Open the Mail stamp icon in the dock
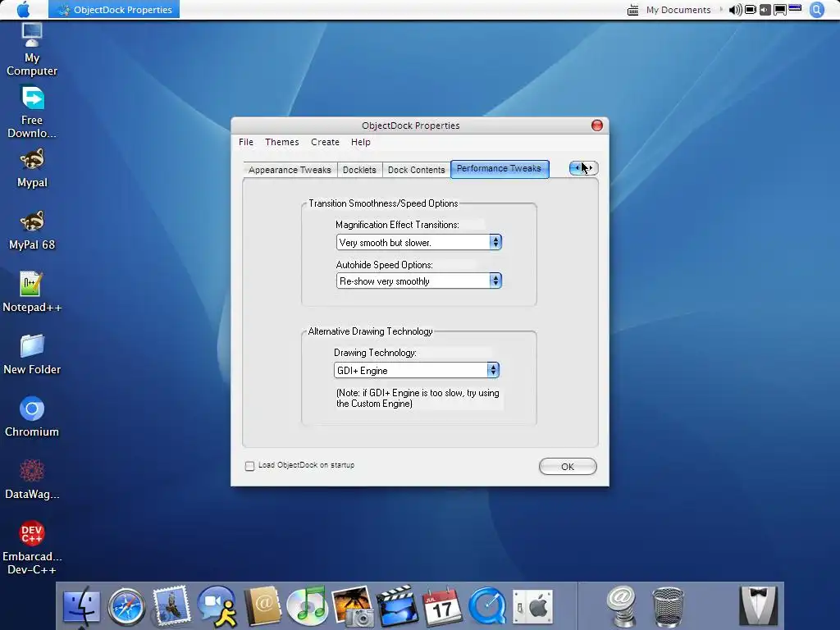This screenshot has height=630, width=840. tap(171, 605)
